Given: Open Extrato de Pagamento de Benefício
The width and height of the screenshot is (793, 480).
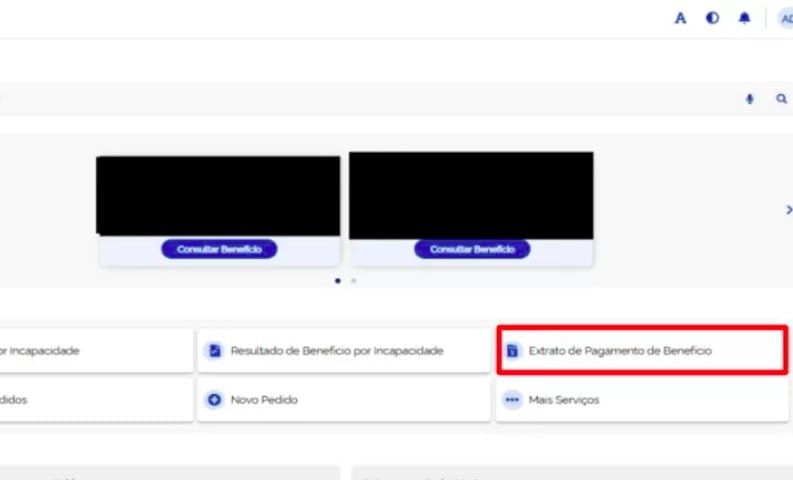Looking at the screenshot, I should point(620,351).
